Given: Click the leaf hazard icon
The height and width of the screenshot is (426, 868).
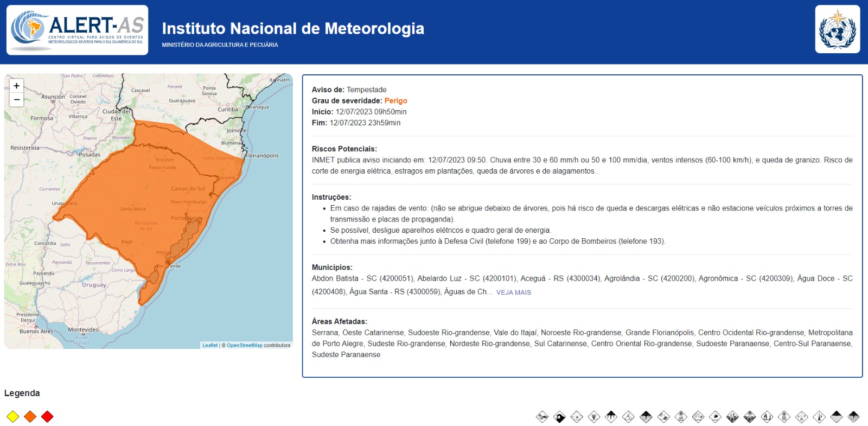Looking at the screenshot, I should tap(715, 417).
